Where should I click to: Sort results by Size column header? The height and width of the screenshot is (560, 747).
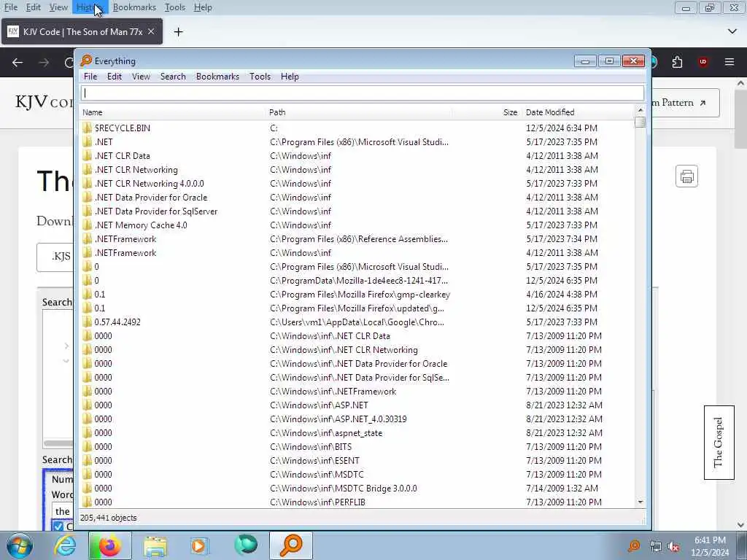[x=510, y=112]
